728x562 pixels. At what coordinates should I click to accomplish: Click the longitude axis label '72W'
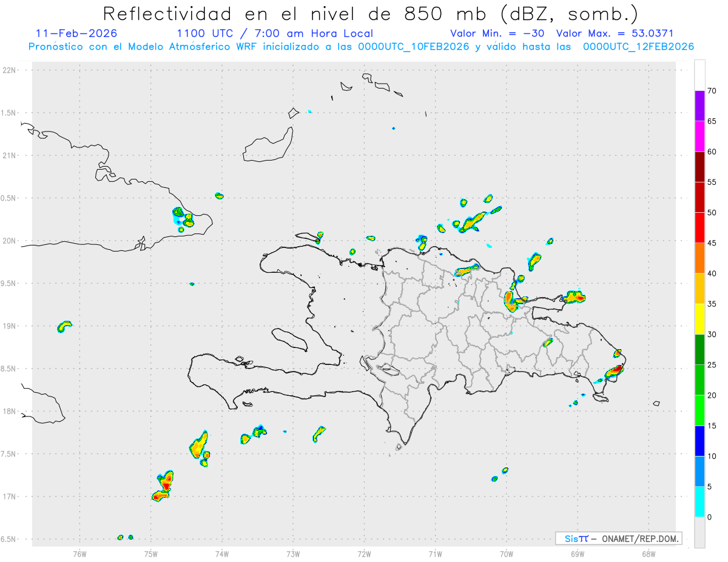pyautogui.click(x=364, y=554)
